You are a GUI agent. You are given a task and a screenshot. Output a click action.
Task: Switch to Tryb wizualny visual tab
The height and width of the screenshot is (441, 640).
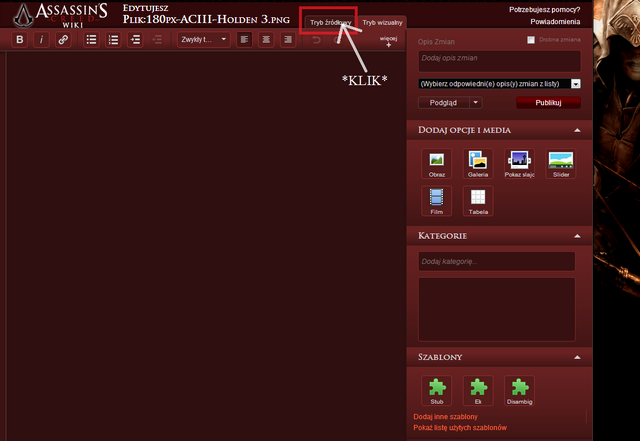point(382,22)
